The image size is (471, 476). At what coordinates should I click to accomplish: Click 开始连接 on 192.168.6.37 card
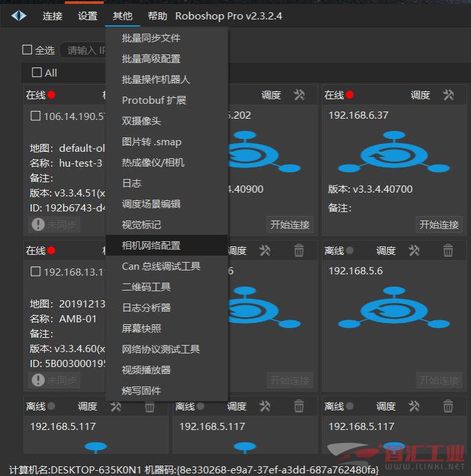point(439,224)
